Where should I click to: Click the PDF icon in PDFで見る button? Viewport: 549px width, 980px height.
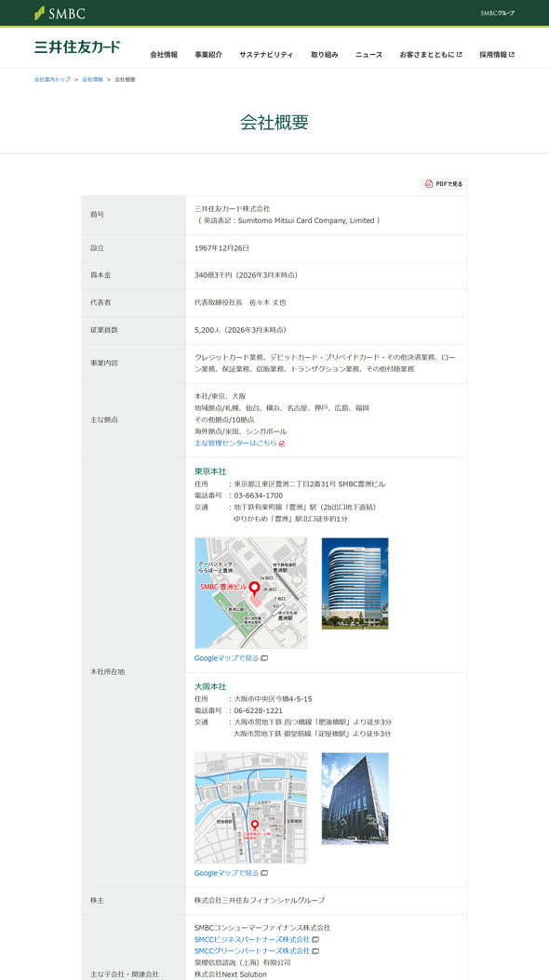(x=429, y=184)
